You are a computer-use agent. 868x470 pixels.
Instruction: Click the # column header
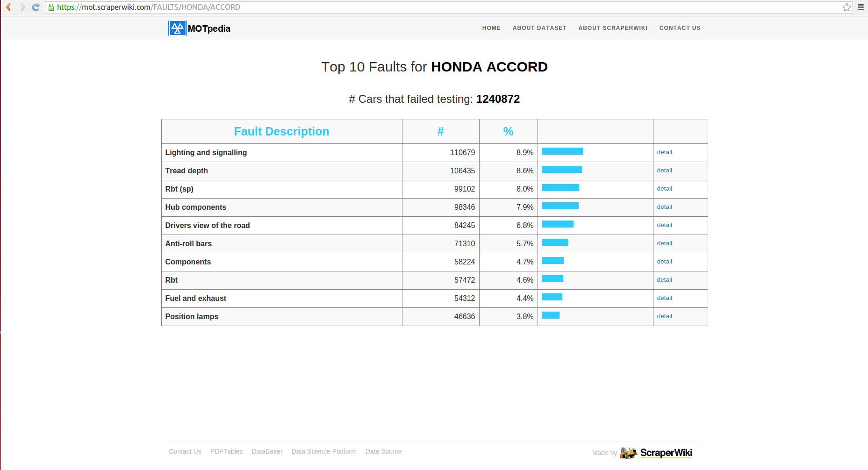(440, 132)
